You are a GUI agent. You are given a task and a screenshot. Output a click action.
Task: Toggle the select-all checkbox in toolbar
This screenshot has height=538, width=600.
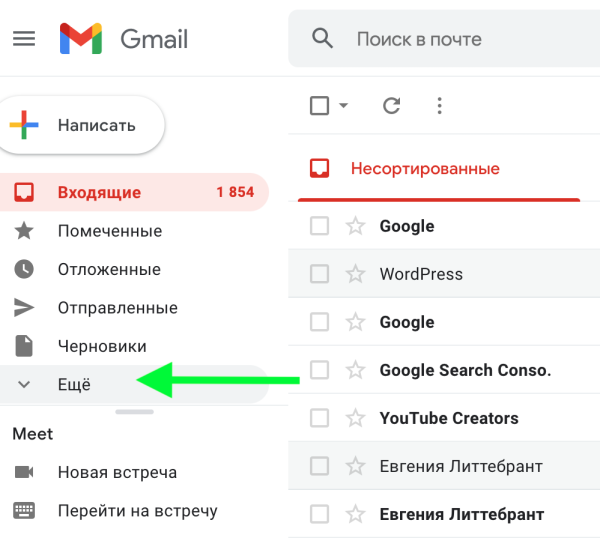click(319, 105)
